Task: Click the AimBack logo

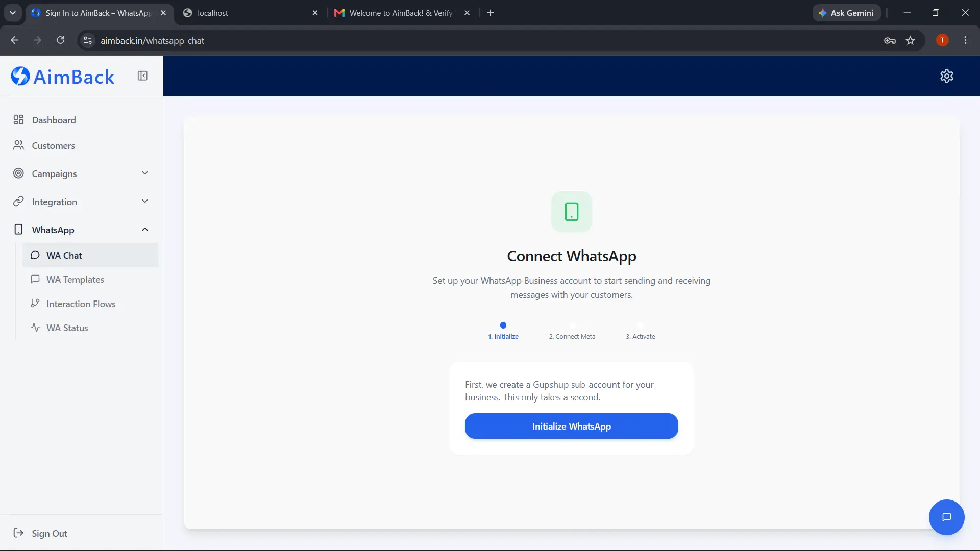Action: (63, 77)
